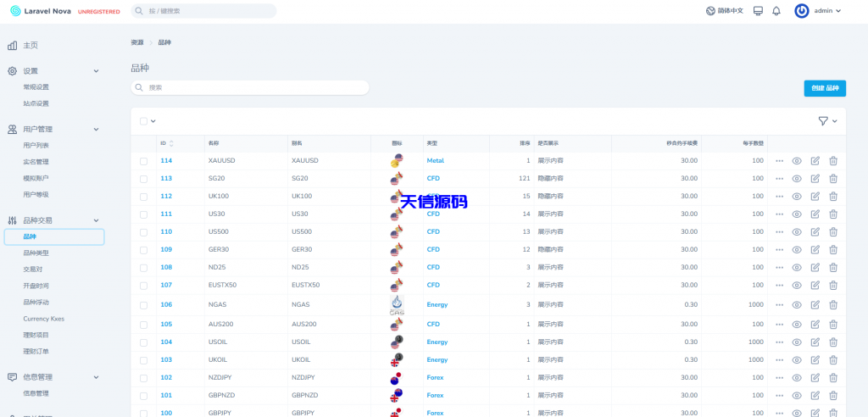The width and height of the screenshot is (868, 417).
Task: Expand the select-all checkbox dropdown arrow
Action: [x=153, y=121]
